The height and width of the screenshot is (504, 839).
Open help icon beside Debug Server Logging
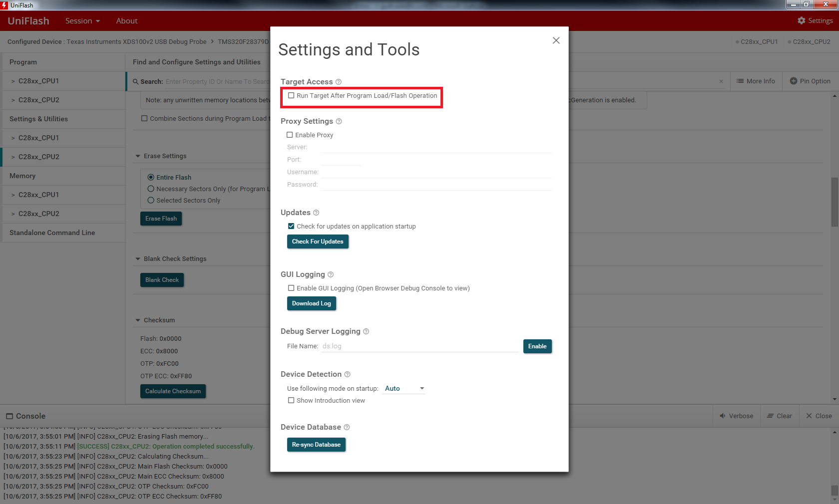pyautogui.click(x=366, y=331)
